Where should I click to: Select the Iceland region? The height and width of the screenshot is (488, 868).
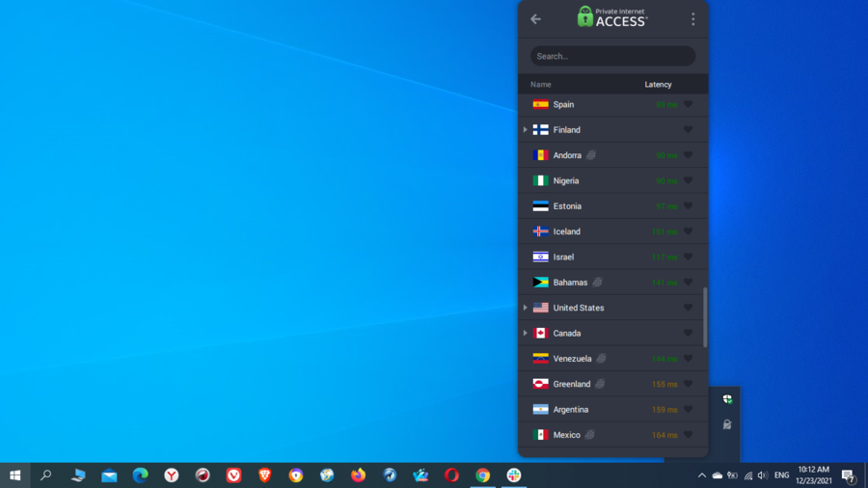coord(612,231)
